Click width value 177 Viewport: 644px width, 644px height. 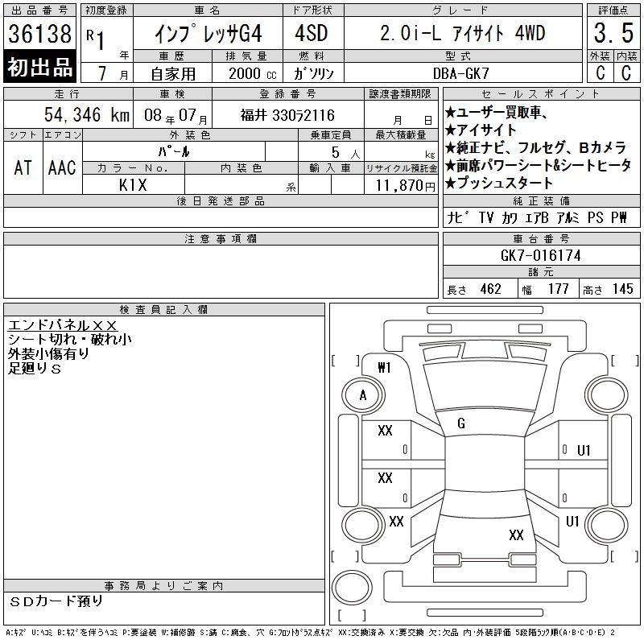coord(558,289)
